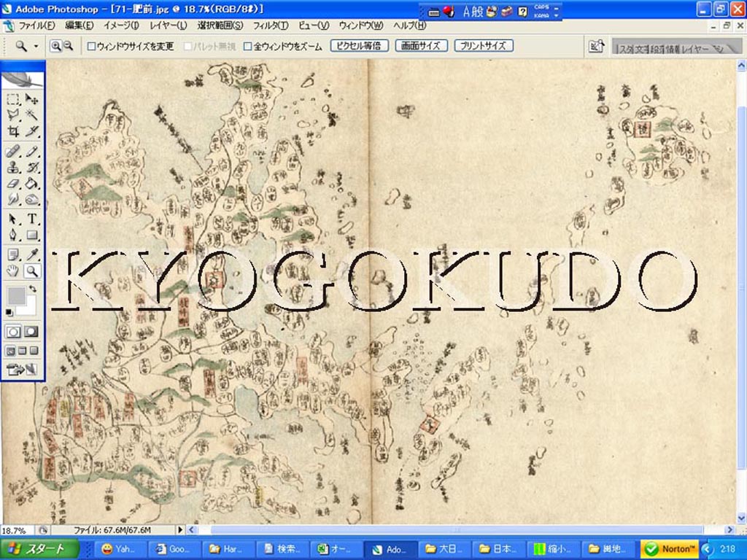Open the foreground color swatch
Screen dimensions: 747x560
[16, 296]
